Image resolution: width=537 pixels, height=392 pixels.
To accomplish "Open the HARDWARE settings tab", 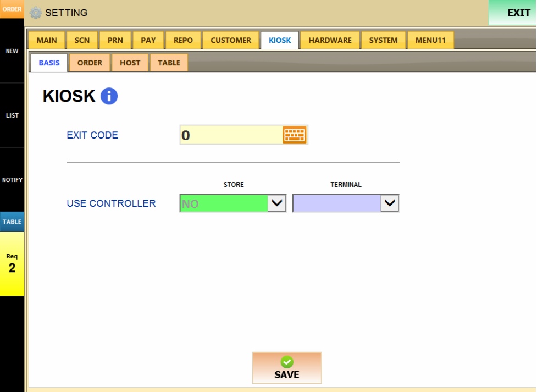I will (330, 40).
